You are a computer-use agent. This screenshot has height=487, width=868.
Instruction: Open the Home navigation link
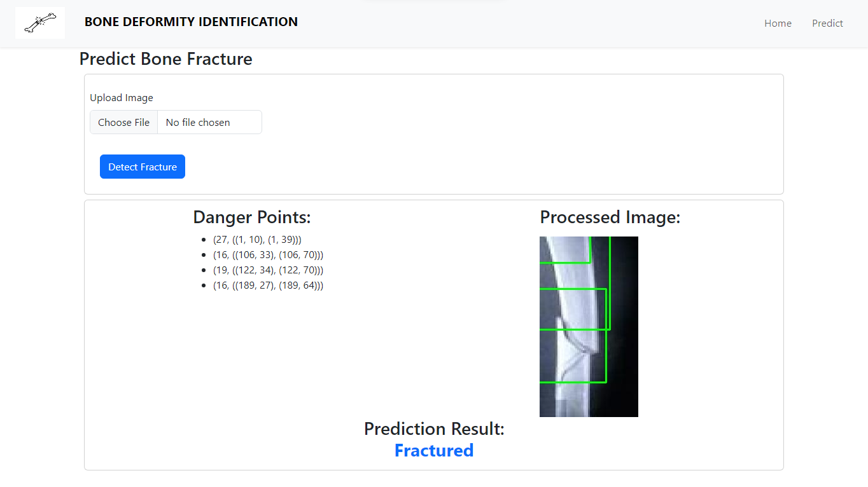click(778, 23)
